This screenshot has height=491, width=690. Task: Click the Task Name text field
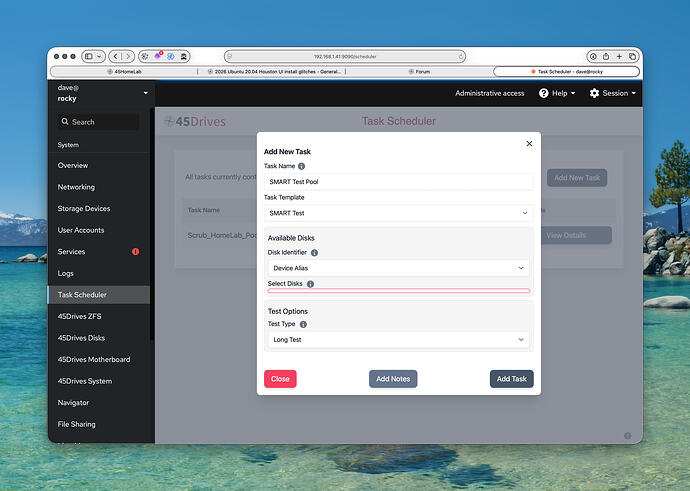click(x=398, y=182)
